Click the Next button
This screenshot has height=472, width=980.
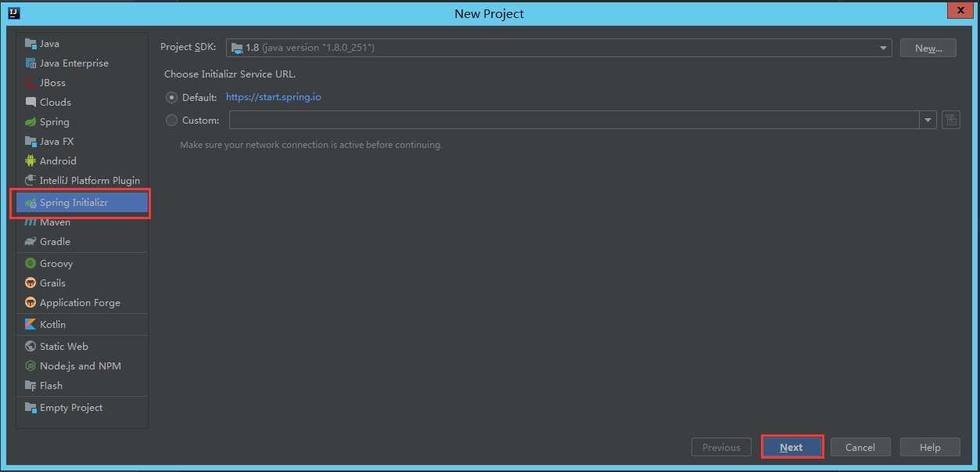792,447
